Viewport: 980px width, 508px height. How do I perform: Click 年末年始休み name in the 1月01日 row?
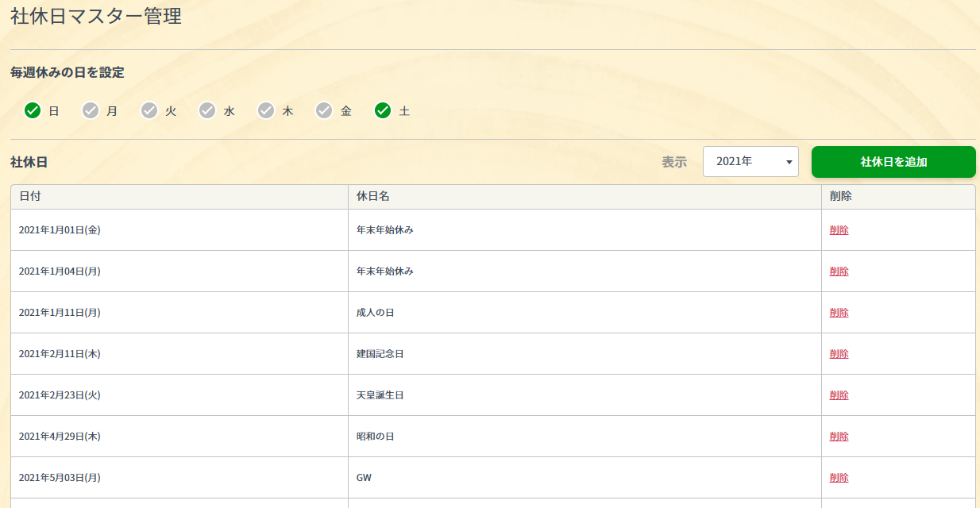tap(385, 230)
